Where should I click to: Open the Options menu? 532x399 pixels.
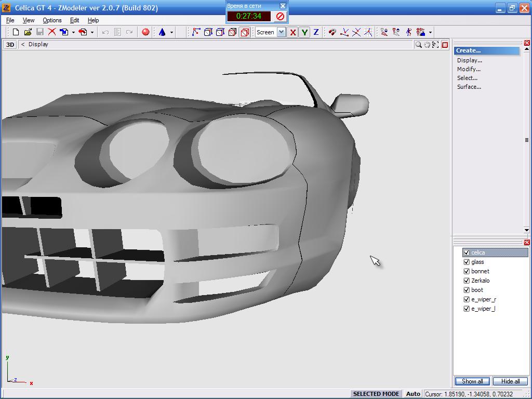[52, 20]
